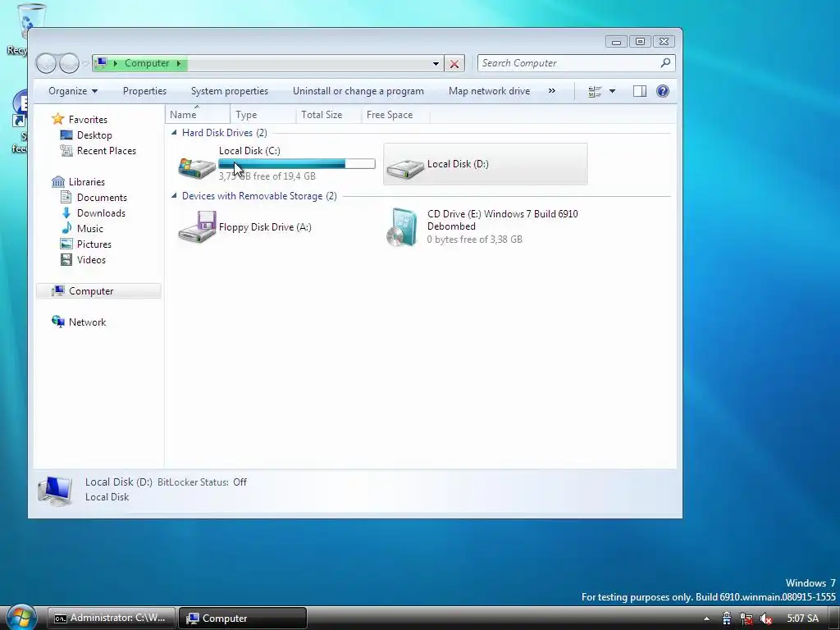Screen dimensions: 840x630
Task: Click the Network icon in sidebar
Action: [58, 322]
